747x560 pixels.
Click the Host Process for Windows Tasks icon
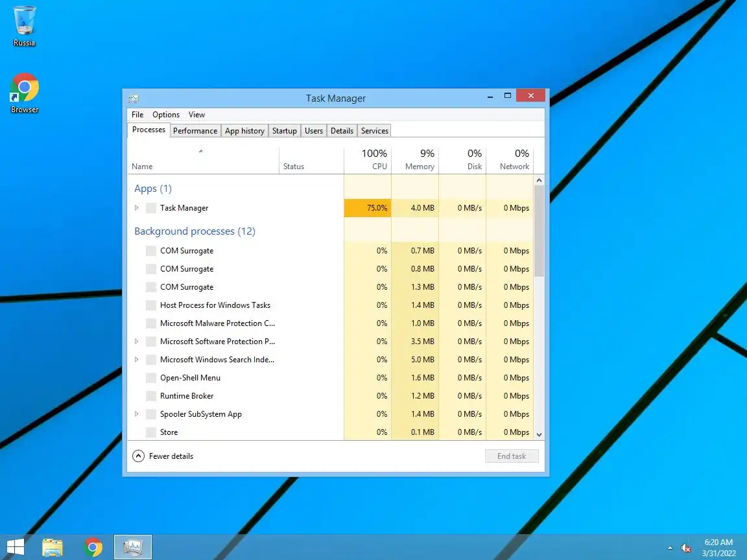[x=151, y=305]
